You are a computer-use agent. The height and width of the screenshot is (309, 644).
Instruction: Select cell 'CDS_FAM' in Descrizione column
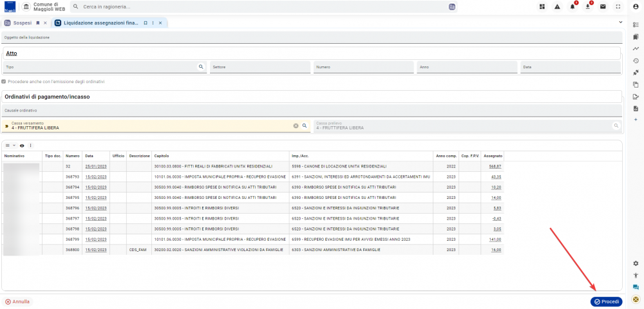point(138,250)
